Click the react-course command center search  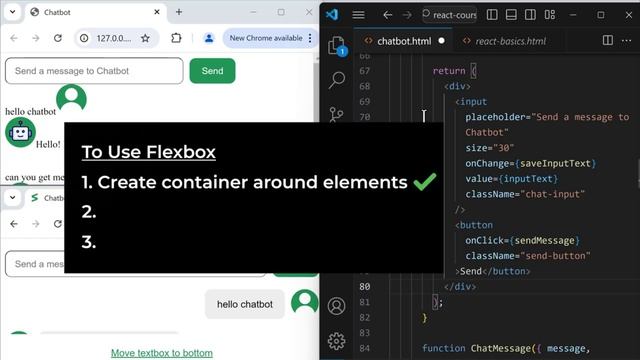[449, 15]
